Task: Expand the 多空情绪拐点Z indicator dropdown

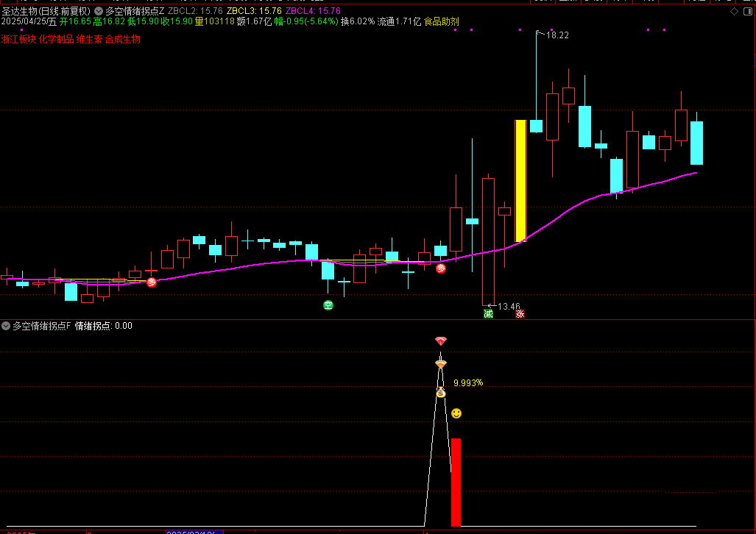Action: (99, 11)
